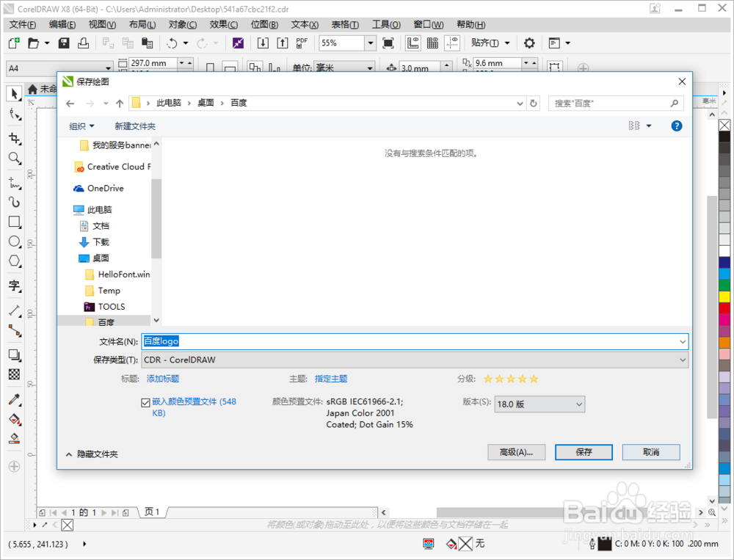Select the Zoom tool in toolbox
The height and width of the screenshot is (560, 734).
click(15, 159)
